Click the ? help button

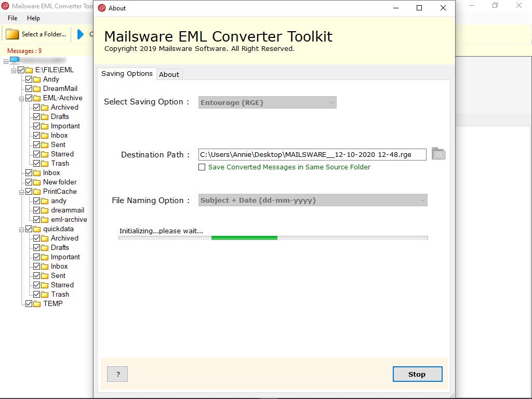click(117, 374)
